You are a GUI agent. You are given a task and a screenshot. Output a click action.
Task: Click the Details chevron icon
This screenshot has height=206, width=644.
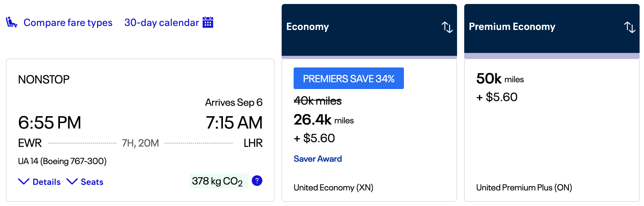pos(24,182)
